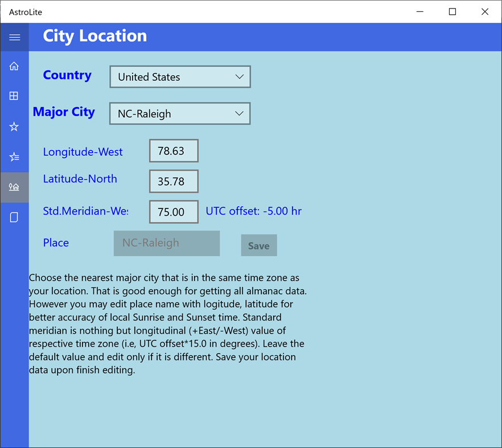
Task: Open the Major City dropdown
Action: point(179,113)
